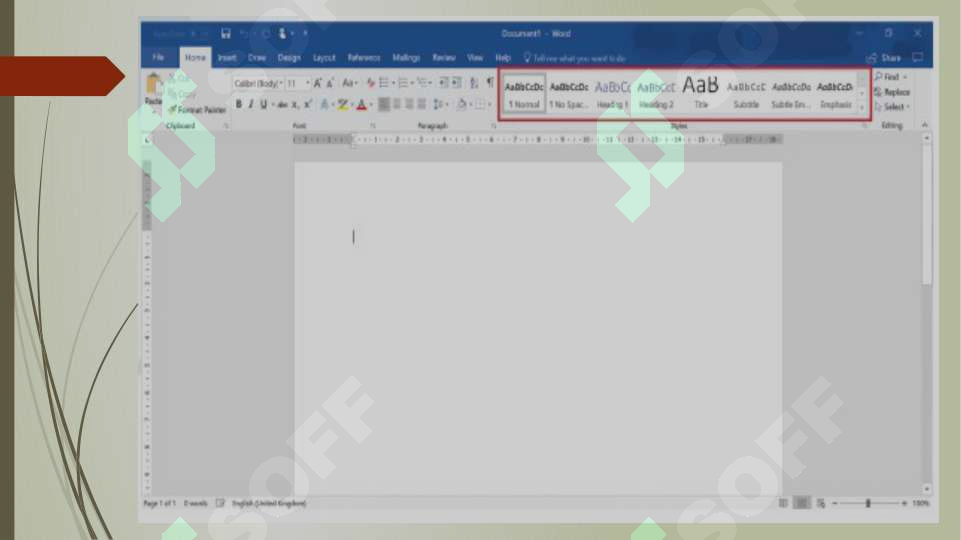Increase font size with Grow Font icon

pos(317,83)
